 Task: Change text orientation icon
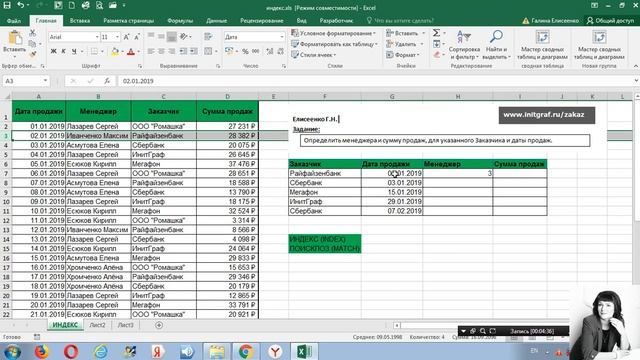(184, 37)
